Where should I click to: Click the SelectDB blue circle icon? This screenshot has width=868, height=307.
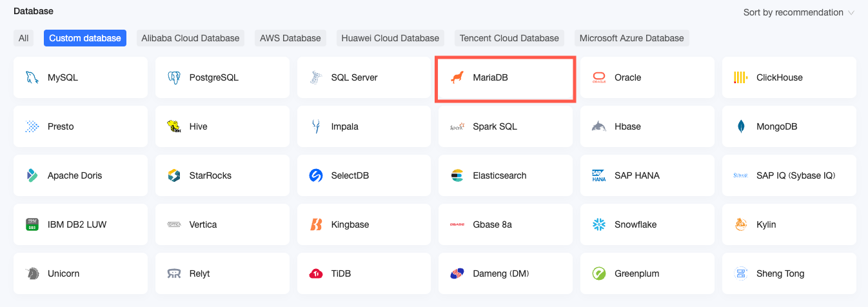coord(315,175)
